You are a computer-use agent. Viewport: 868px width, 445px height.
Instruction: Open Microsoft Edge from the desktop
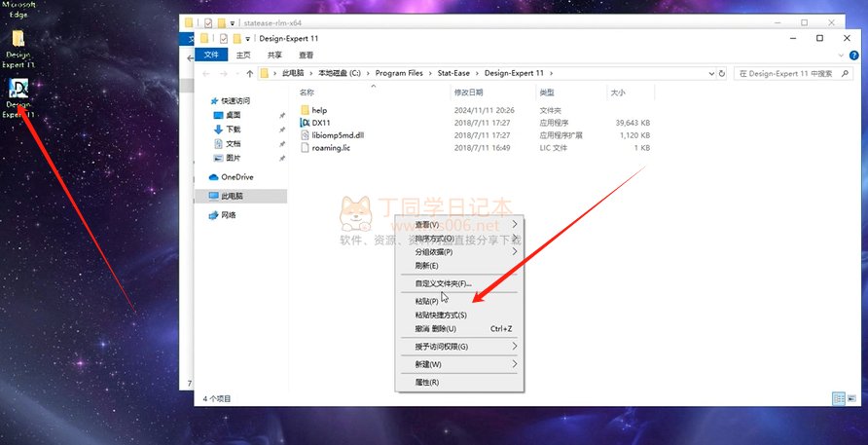[x=18, y=10]
